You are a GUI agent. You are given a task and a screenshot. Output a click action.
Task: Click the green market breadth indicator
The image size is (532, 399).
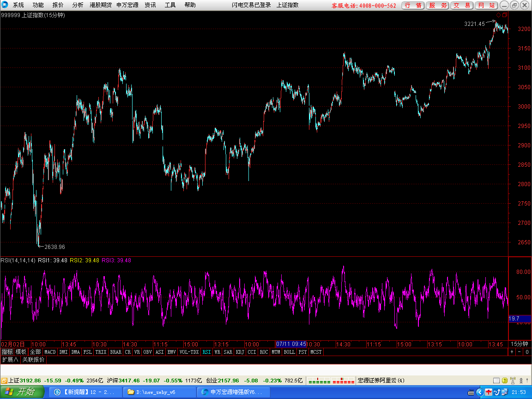click(319, 381)
